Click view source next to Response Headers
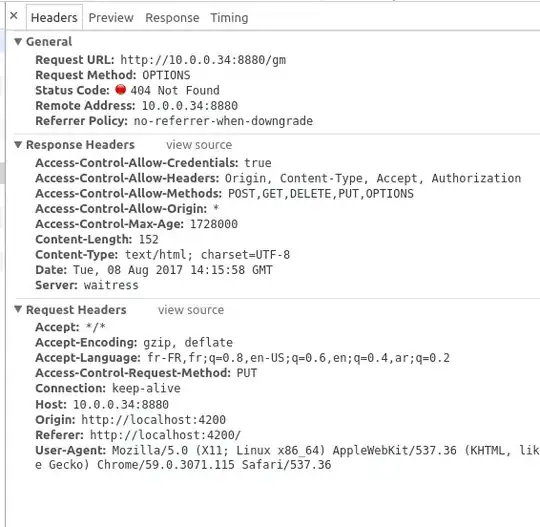 point(199,145)
